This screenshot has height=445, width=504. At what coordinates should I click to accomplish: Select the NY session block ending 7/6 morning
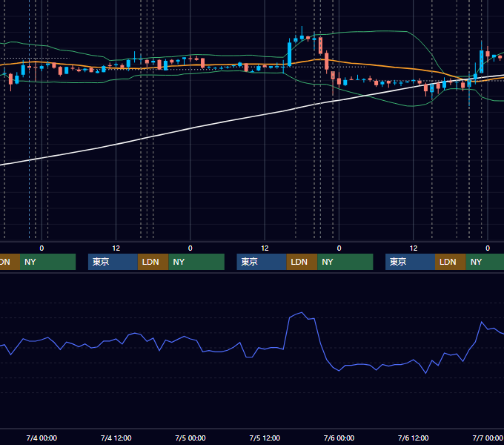click(345, 262)
